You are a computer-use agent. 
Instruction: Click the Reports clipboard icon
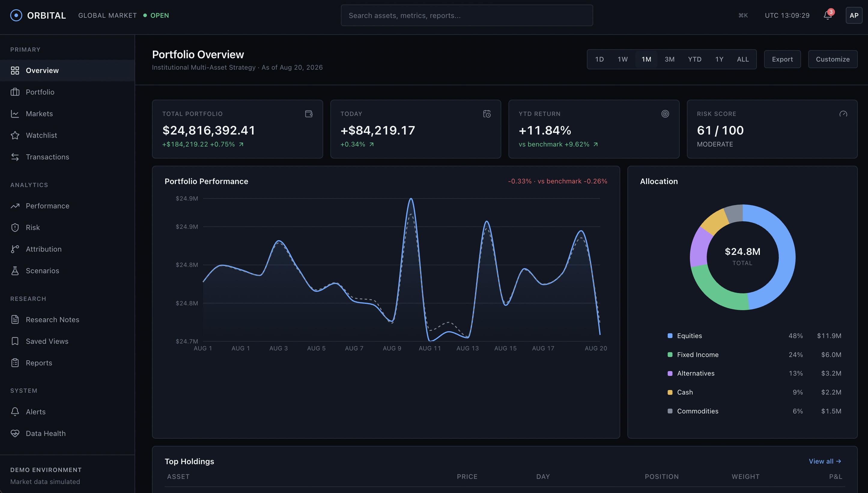pos(15,363)
